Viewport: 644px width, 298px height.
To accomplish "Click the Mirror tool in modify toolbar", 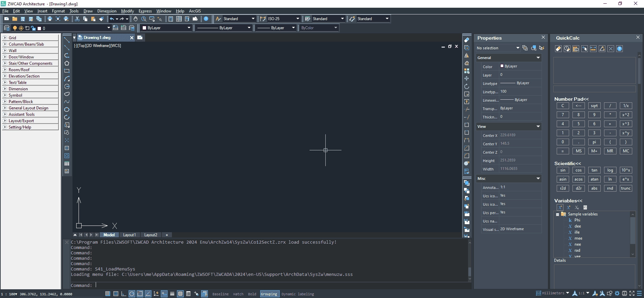I will tap(467, 55).
